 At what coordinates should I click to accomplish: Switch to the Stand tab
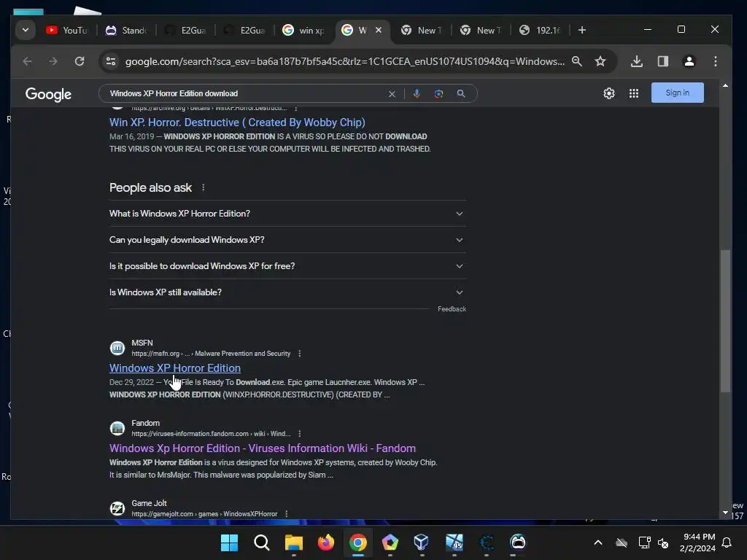(x=126, y=30)
